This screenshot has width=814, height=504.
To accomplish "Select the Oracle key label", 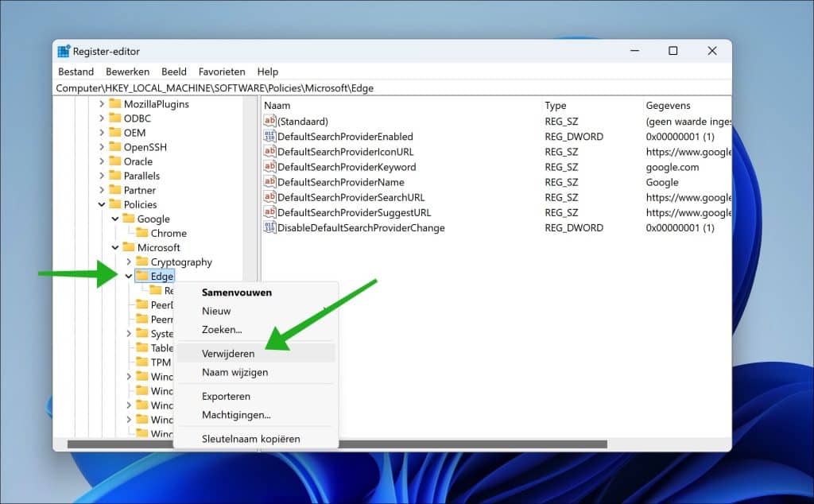I will pyautogui.click(x=138, y=161).
